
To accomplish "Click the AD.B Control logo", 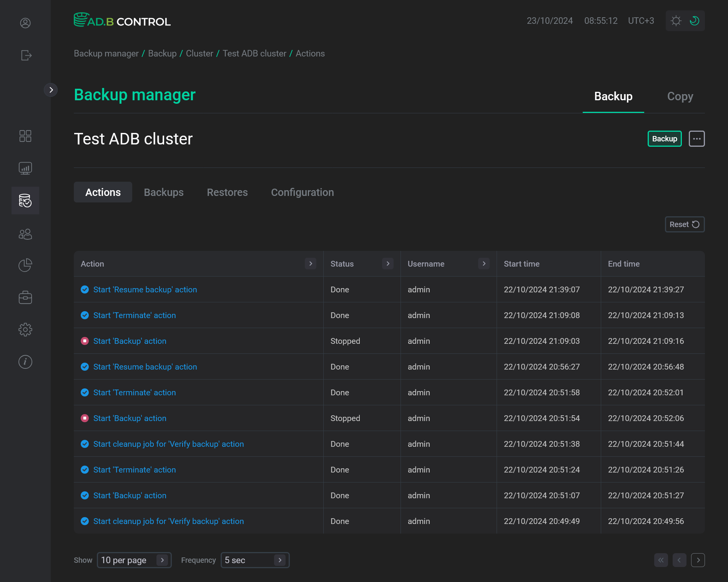I will point(122,20).
